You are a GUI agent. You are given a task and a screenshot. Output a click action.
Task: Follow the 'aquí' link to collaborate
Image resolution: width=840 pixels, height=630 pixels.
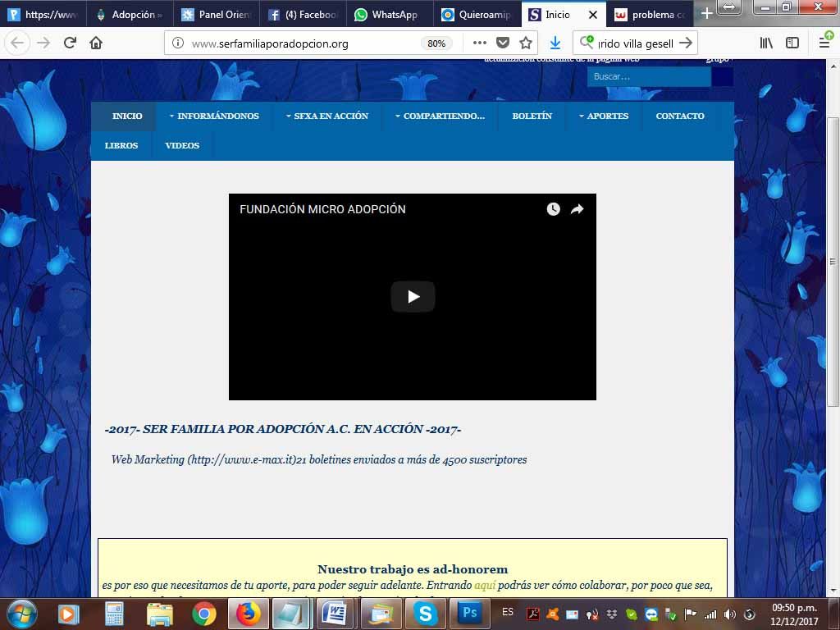pyautogui.click(x=485, y=585)
